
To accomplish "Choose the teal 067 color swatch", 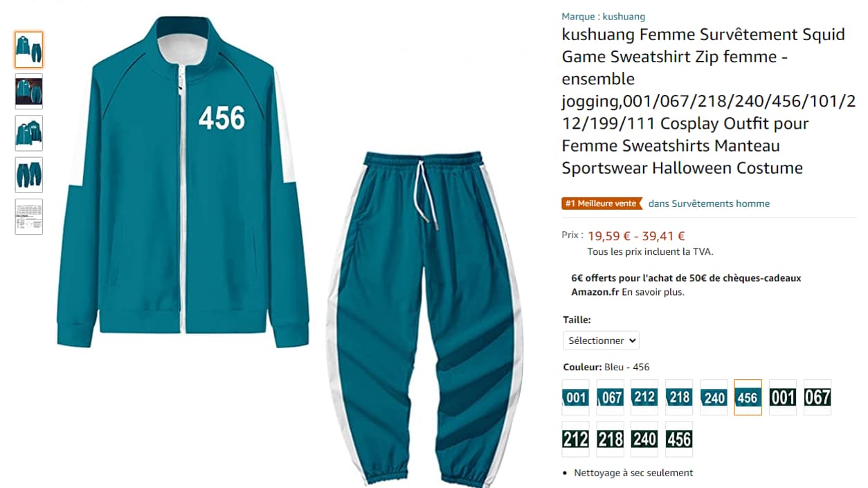I will click(610, 397).
